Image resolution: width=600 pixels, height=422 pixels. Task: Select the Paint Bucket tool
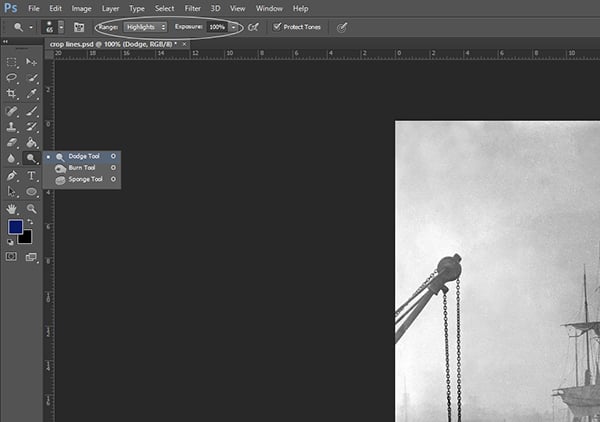click(x=31, y=143)
